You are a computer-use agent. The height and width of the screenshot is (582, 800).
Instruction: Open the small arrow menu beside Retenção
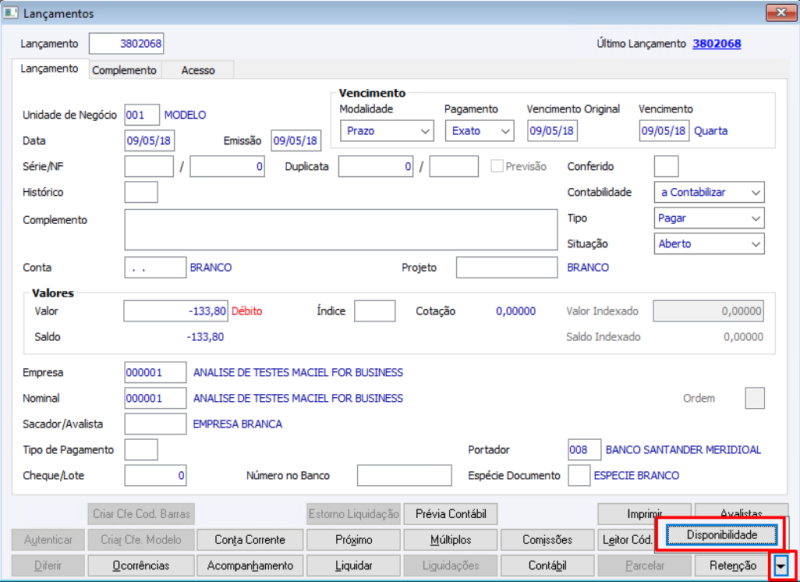tap(781, 566)
